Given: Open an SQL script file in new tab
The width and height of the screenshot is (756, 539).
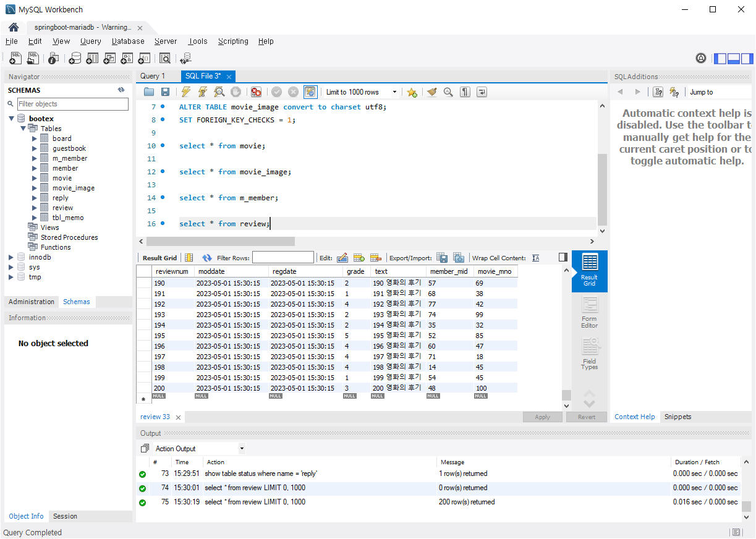Looking at the screenshot, I should [33, 58].
